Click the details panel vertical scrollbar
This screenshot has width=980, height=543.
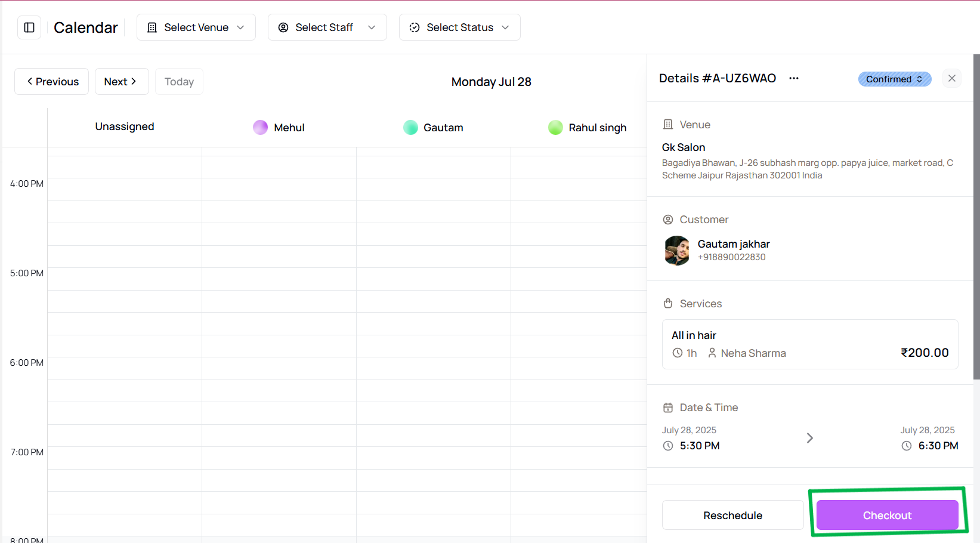point(976,217)
